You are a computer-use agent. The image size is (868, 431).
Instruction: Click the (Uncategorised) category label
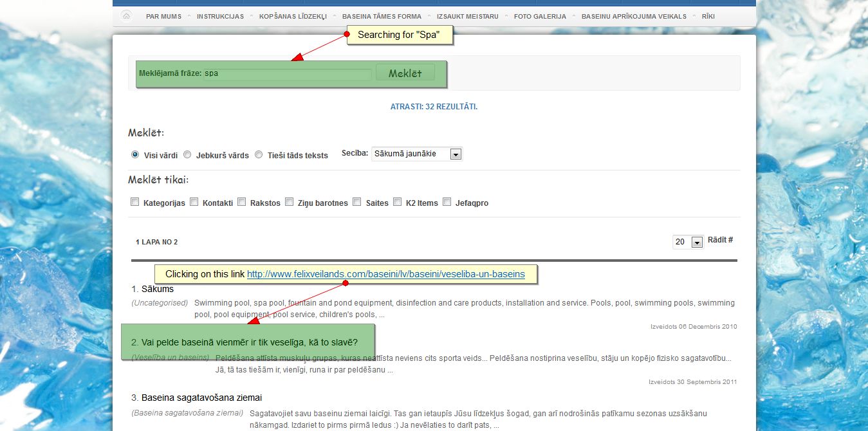point(160,302)
